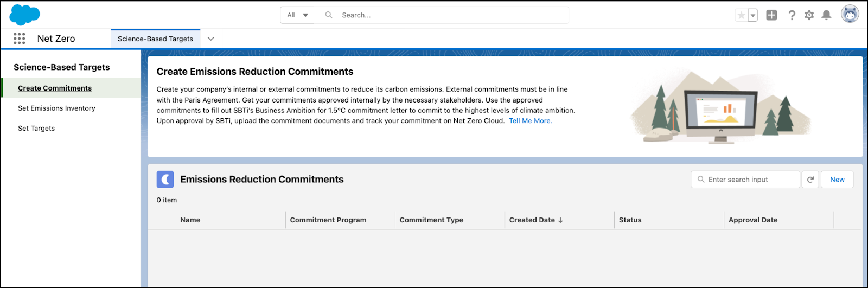Open the Help question mark icon
Image resolution: width=868 pixels, height=288 pixels.
pyautogui.click(x=792, y=15)
